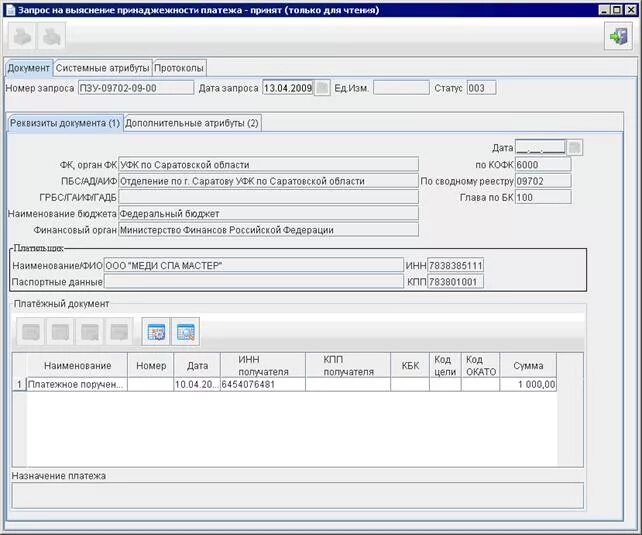Click the ФК, орган ФК field
642x535 pixels.
(269, 165)
